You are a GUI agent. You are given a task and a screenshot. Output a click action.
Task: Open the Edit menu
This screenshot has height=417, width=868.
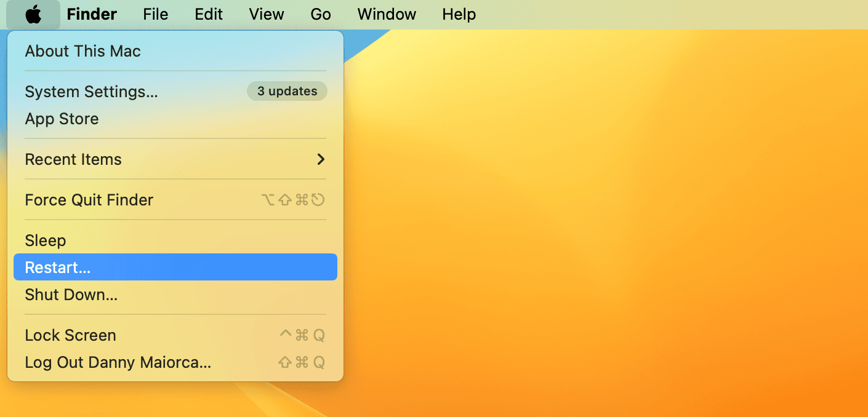[209, 15]
